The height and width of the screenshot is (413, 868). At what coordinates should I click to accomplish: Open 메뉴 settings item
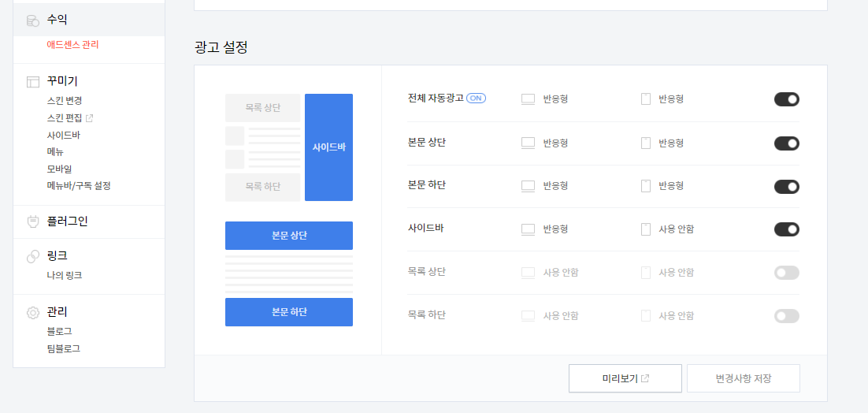tap(55, 151)
